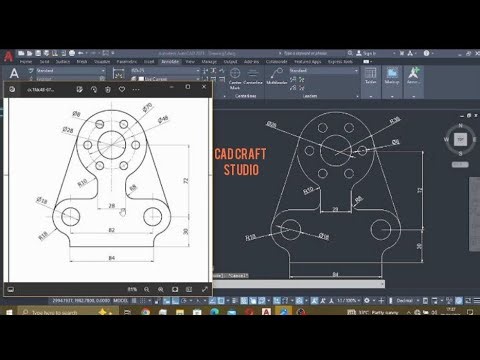The height and width of the screenshot is (360, 480).
Task: Toggle MODEL space button in status bar
Action: pyautogui.click(x=121, y=301)
